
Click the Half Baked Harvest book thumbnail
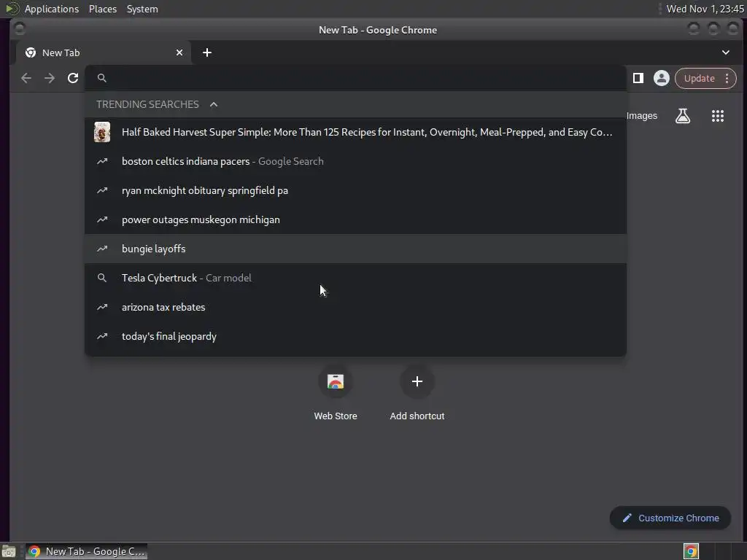coord(102,132)
